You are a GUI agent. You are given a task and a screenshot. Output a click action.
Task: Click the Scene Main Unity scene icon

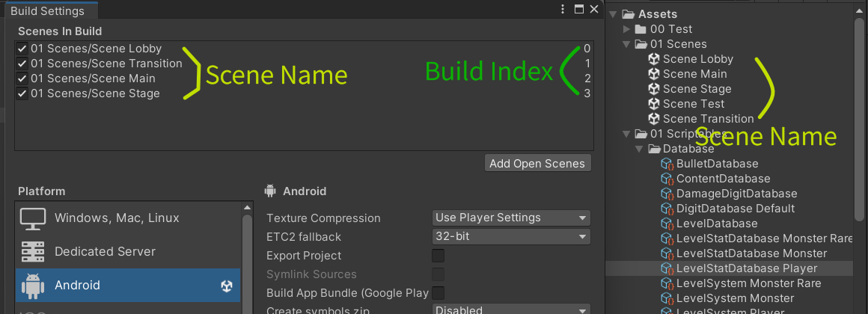[x=654, y=73]
